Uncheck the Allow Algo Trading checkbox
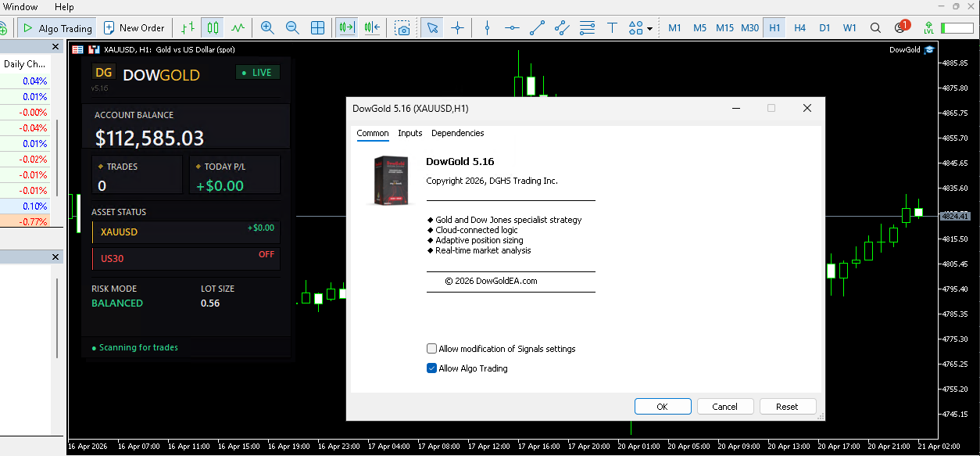 (432, 368)
